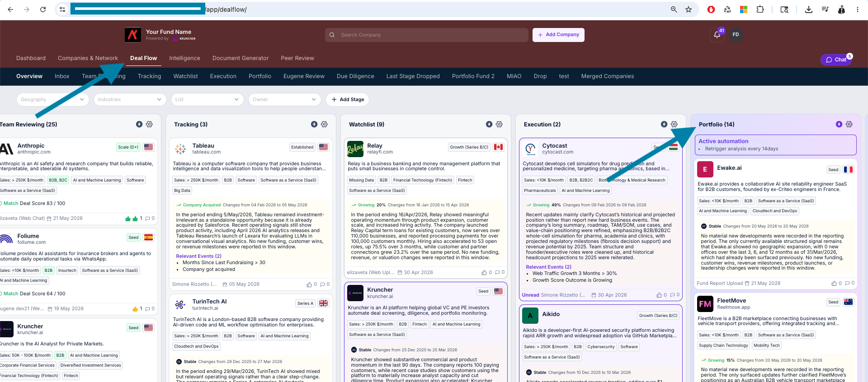868x382 pixels.
Task: Click the Mobility Tech tag on FleetMove
Action: pos(767,345)
